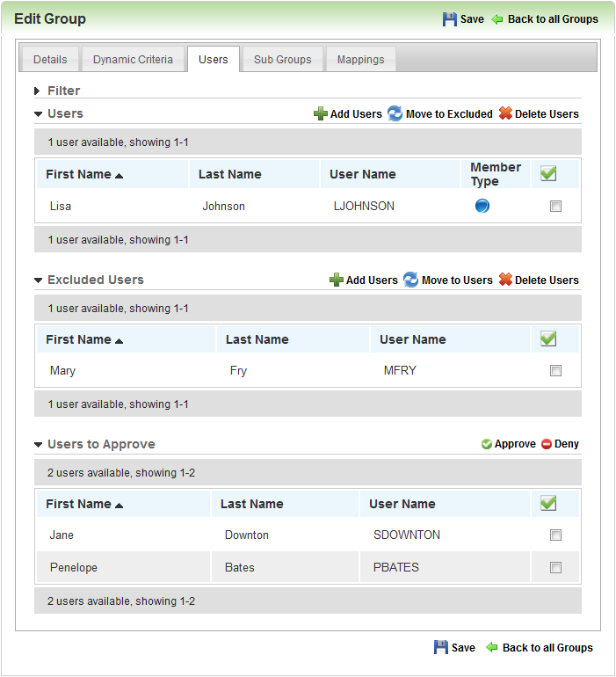The height and width of the screenshot is (677, 616).
Task: Open the Sub Groups tab
Action: [282, 60]
